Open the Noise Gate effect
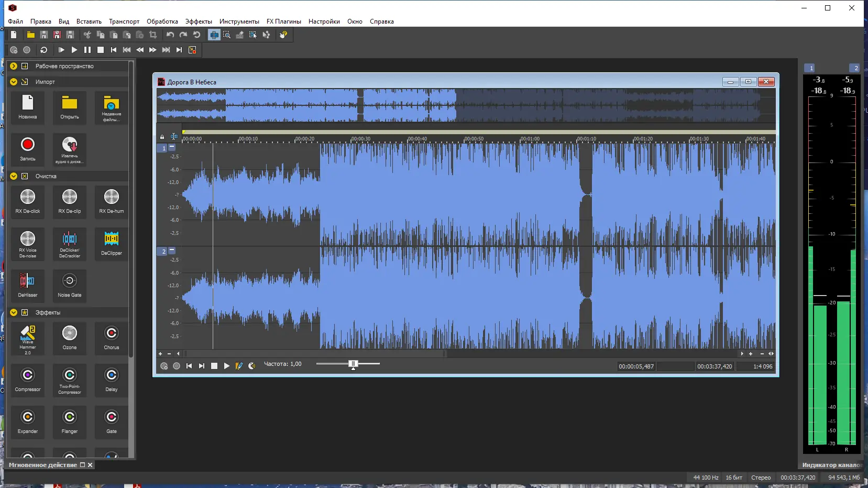868x488 pixels. point(70,285)
